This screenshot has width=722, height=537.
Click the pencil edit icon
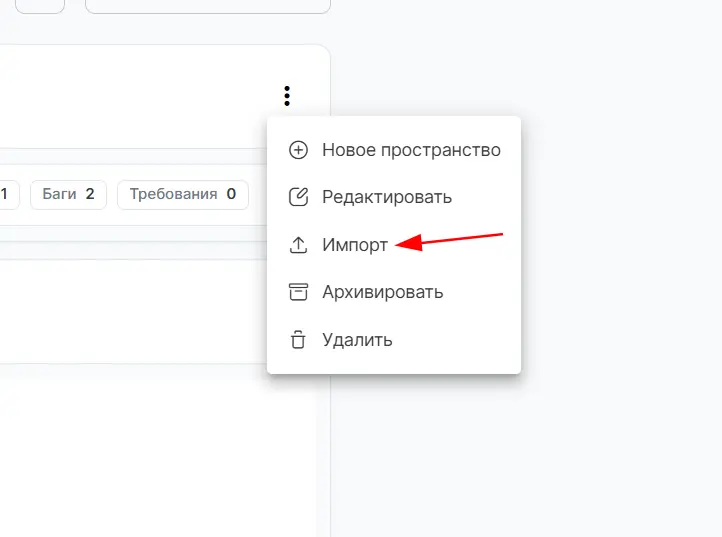(298, 197)
